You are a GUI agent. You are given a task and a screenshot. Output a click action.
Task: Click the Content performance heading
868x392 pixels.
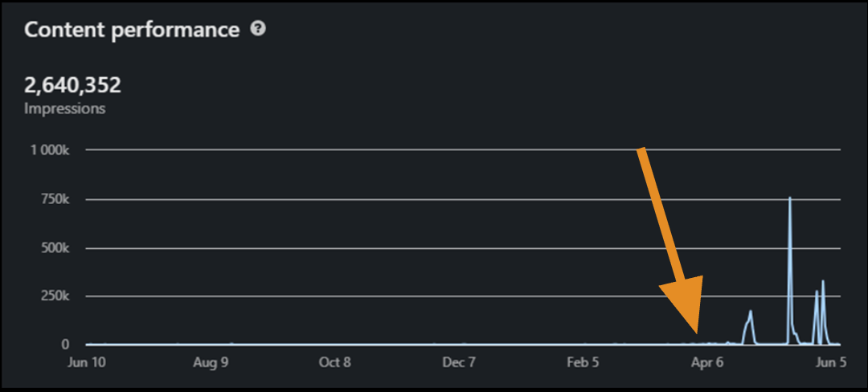132,30
